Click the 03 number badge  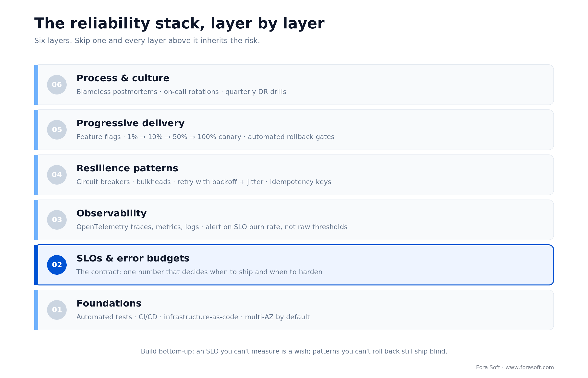[57, 220]
